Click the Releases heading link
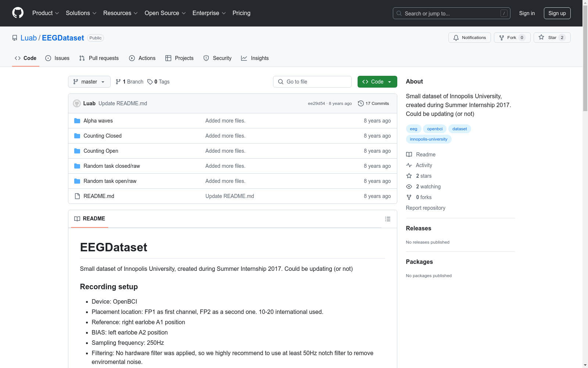 click(x=419, y=228)
